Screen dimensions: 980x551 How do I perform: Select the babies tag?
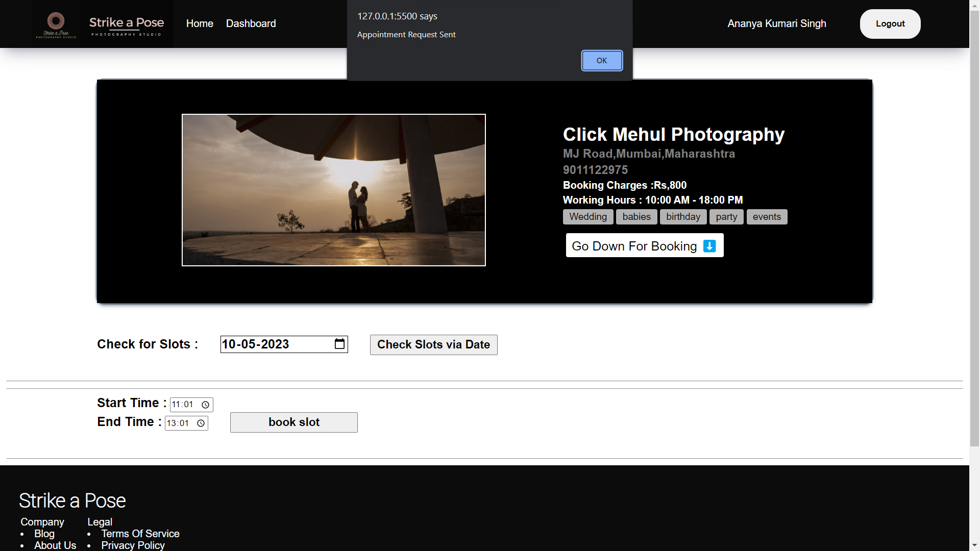pyautogui.click(x=636, y=217)
